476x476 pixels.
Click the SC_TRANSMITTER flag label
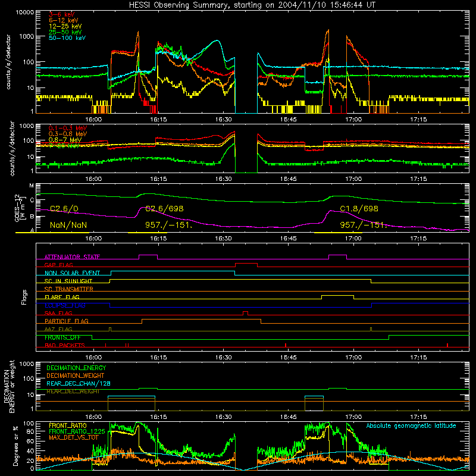[69, 289]
